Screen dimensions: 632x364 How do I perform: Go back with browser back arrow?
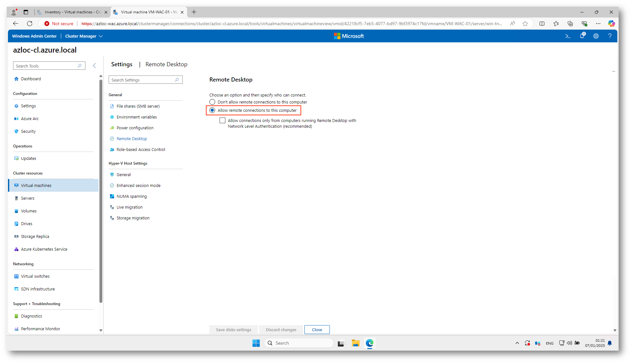tap(16, 24)
